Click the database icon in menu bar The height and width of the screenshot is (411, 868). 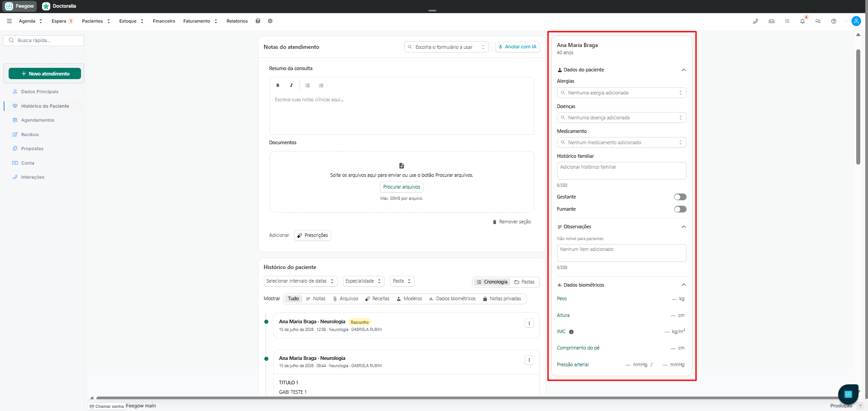point(258,21)
